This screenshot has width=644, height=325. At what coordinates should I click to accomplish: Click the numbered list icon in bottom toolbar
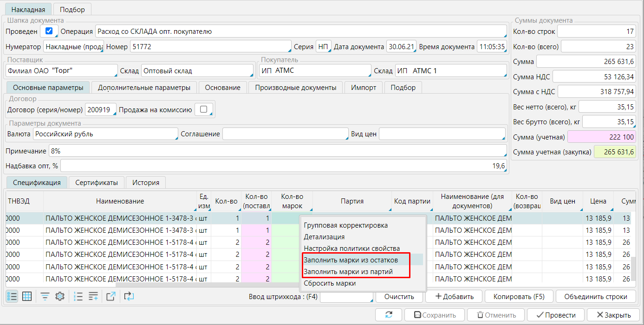(78, 297)
